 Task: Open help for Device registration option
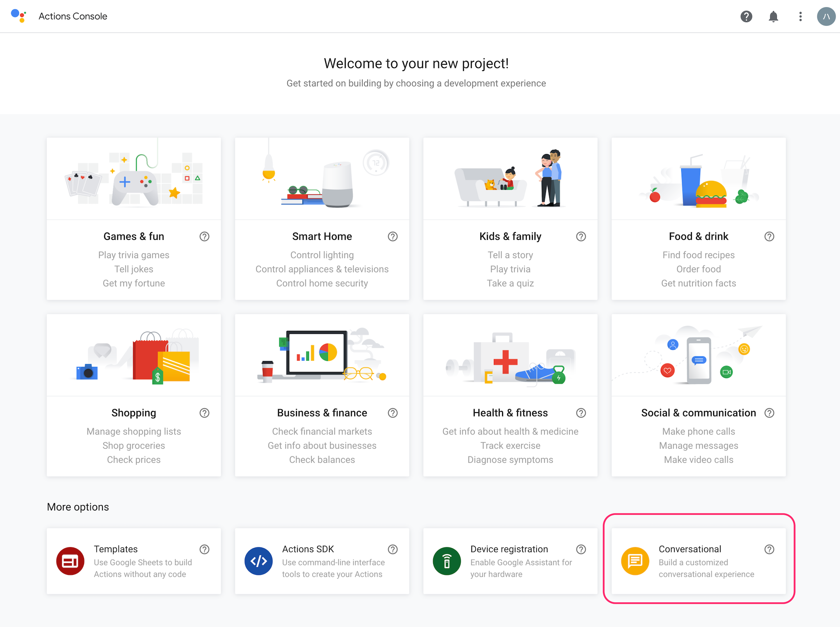pos(581,549)
